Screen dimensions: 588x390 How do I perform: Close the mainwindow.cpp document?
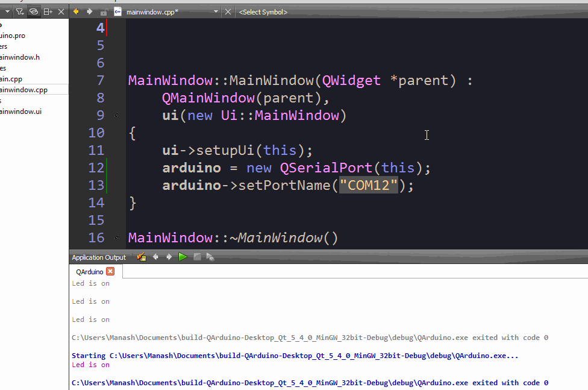pyautogui.click(x=228, y=11)
